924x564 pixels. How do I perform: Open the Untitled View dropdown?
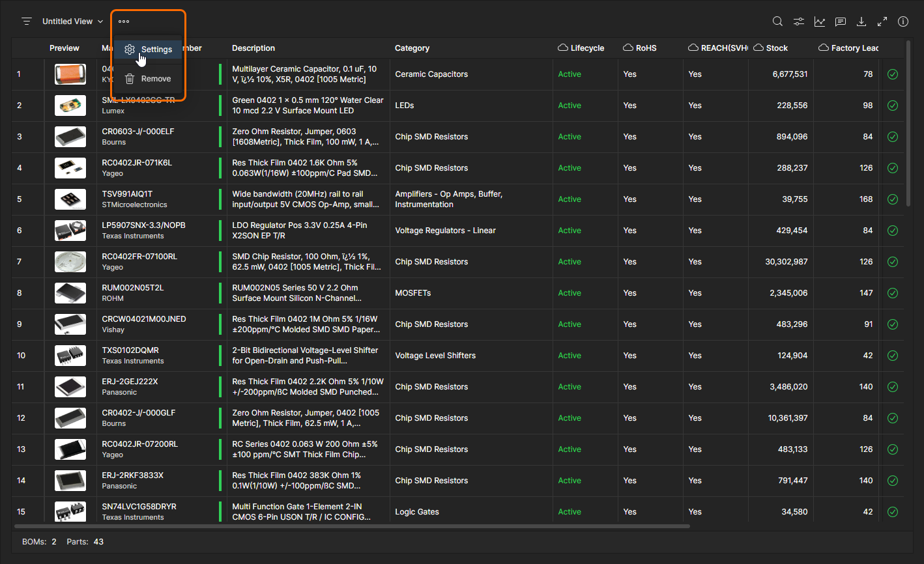73,21
